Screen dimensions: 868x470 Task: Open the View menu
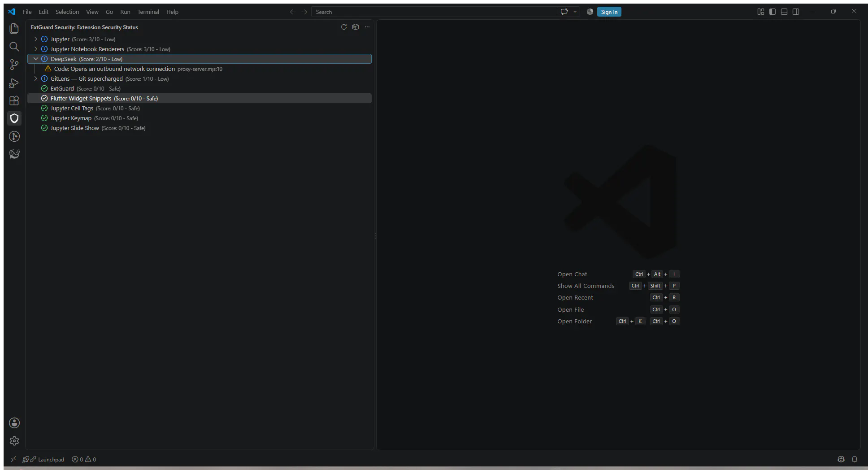click(92, 12)
